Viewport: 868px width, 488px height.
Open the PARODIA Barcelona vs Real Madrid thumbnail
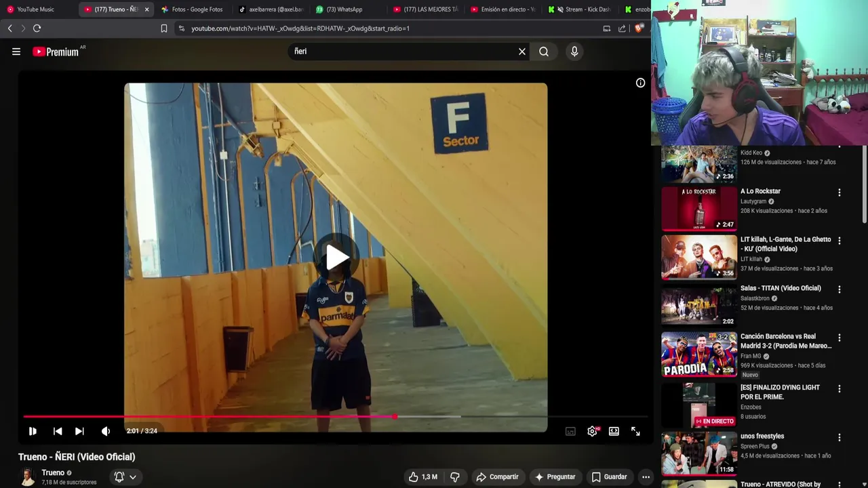click(699, 354)
